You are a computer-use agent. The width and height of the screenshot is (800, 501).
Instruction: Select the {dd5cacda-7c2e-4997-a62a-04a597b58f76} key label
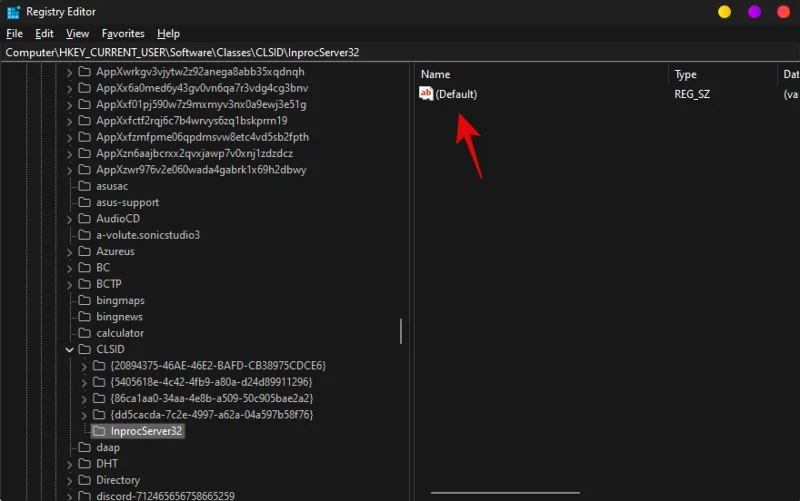[x=212, y=415]
